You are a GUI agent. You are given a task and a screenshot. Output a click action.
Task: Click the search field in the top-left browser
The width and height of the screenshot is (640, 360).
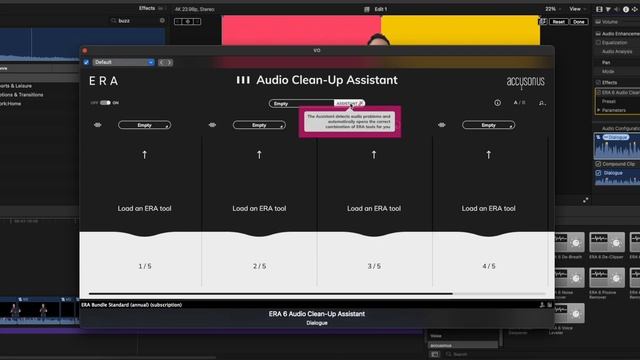coord(137,20)
